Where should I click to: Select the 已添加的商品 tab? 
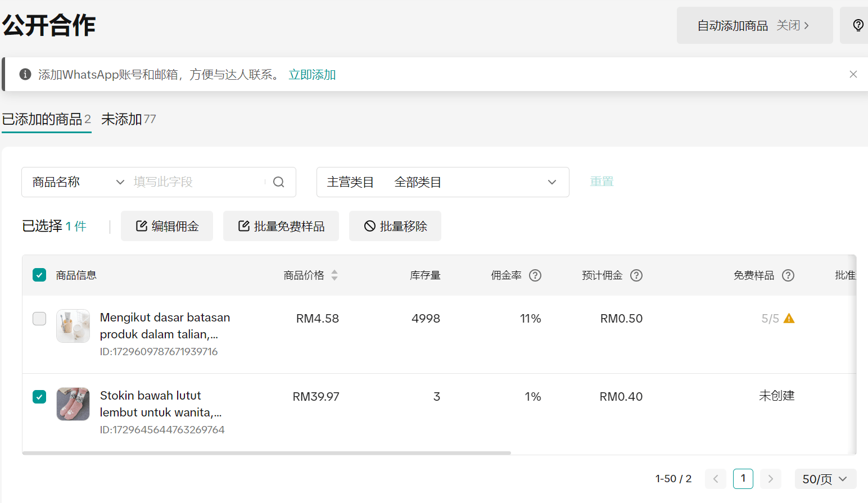[46, 119]
